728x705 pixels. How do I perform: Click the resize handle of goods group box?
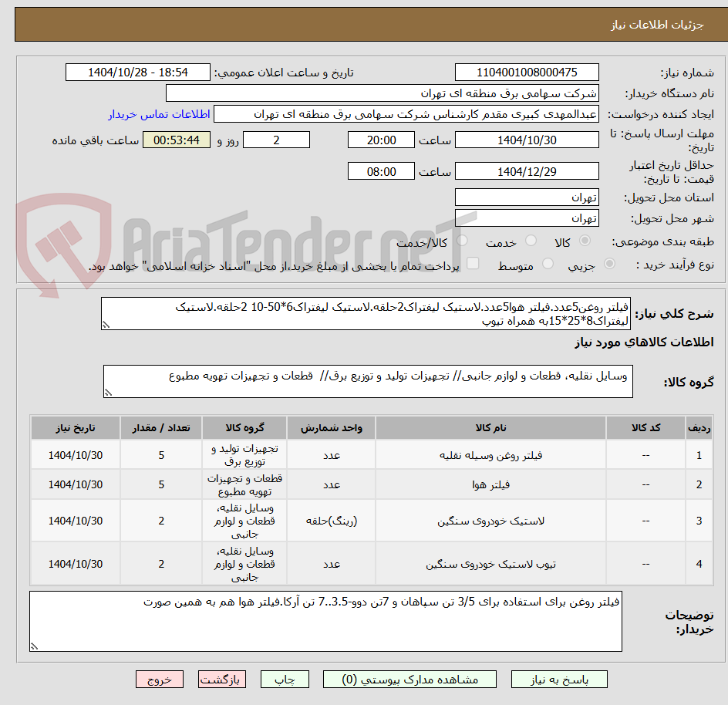108,393
